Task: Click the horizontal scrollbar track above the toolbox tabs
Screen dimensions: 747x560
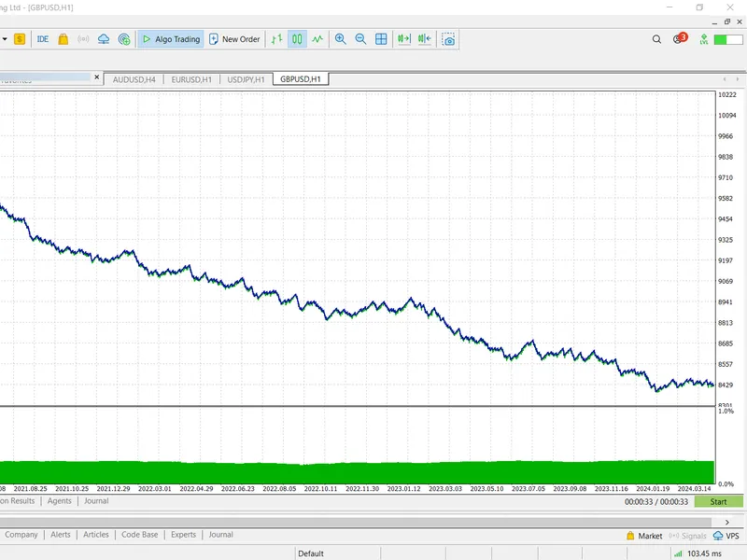Action: 358,523
